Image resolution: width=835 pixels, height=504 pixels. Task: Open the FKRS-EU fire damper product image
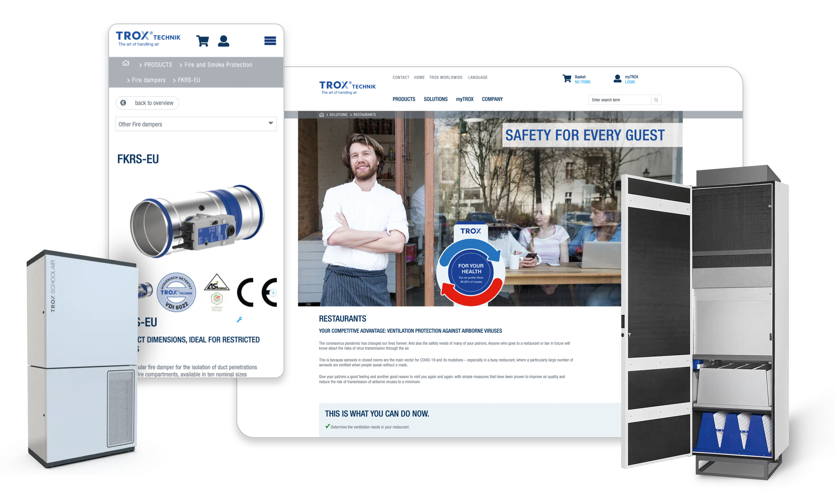tap(197, 221)
